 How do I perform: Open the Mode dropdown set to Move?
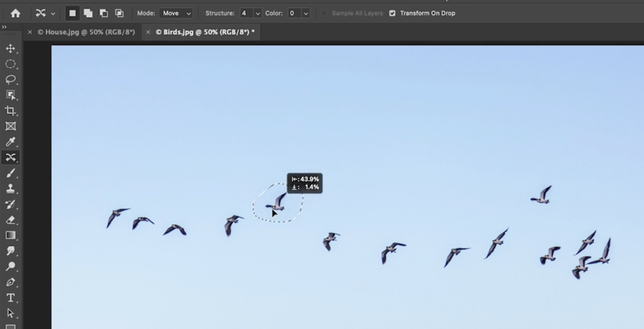point(176,13)
